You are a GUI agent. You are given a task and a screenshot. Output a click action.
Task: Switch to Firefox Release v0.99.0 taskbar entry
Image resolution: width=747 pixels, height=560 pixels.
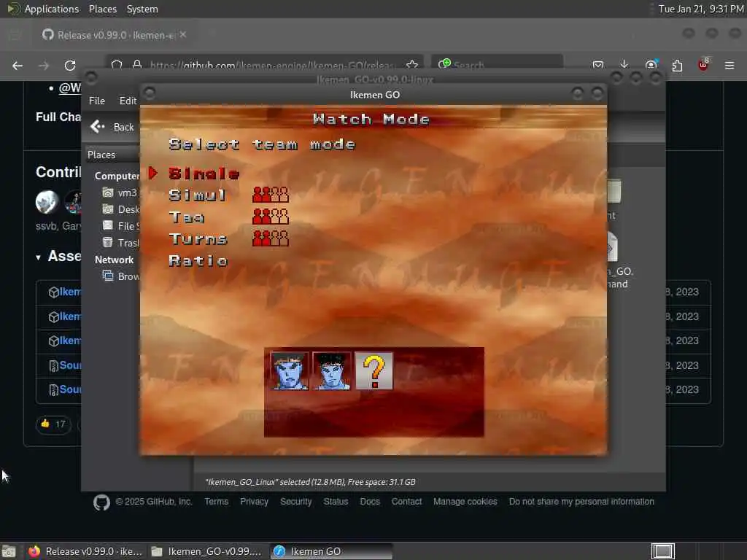coord(86,551)
